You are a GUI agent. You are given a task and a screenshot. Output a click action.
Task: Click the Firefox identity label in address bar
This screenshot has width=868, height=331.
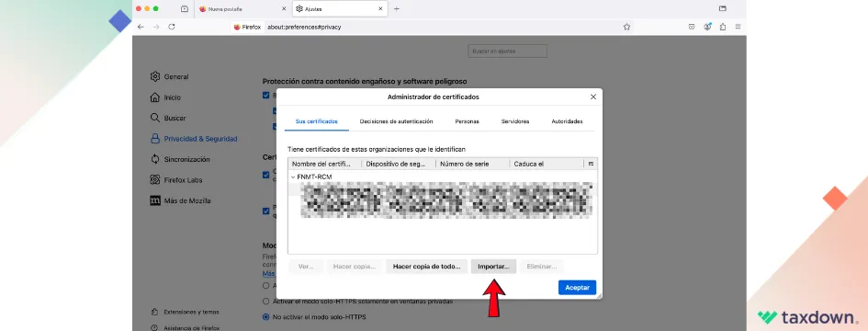click(247, 27)
